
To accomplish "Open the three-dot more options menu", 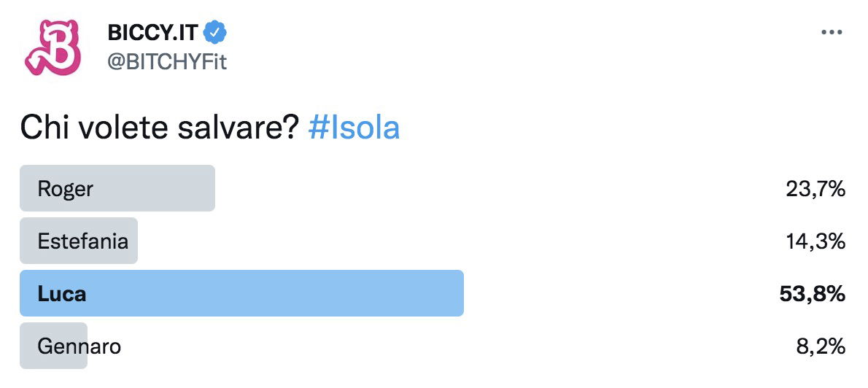I will coord(831,33).
